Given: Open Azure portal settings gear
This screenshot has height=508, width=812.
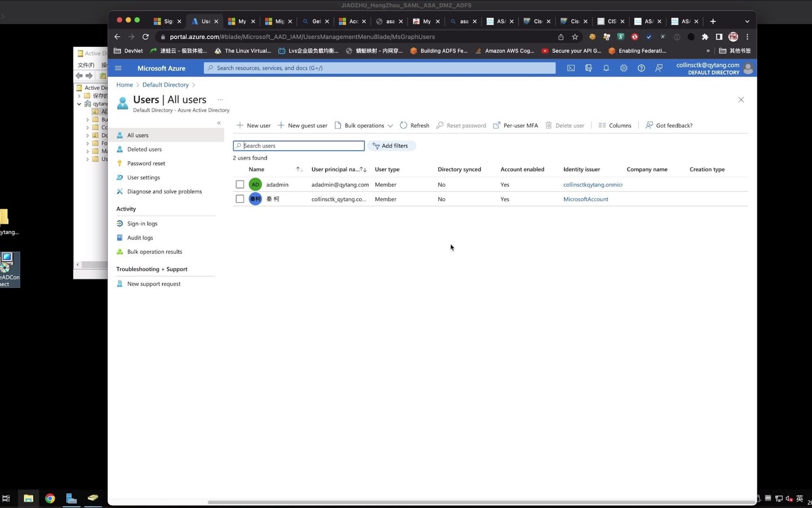Looking at the screenshot, I should [x=624, y=68].
